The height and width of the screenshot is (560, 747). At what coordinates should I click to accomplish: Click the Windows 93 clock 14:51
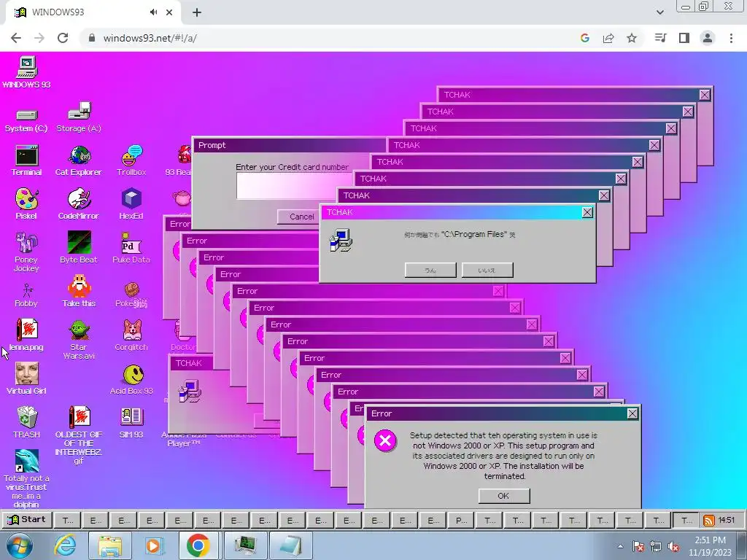tap(727, 521)
